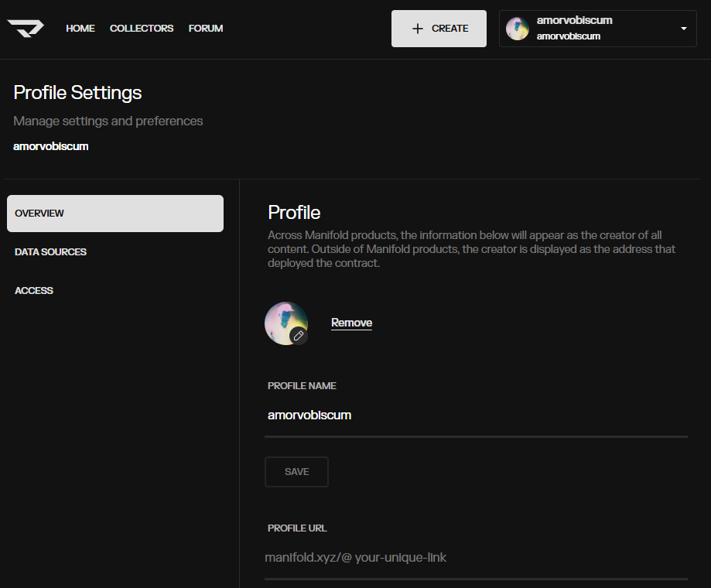Click the Profile URL label
Viewport: 711px width, 588px height.
coord(297,528)
